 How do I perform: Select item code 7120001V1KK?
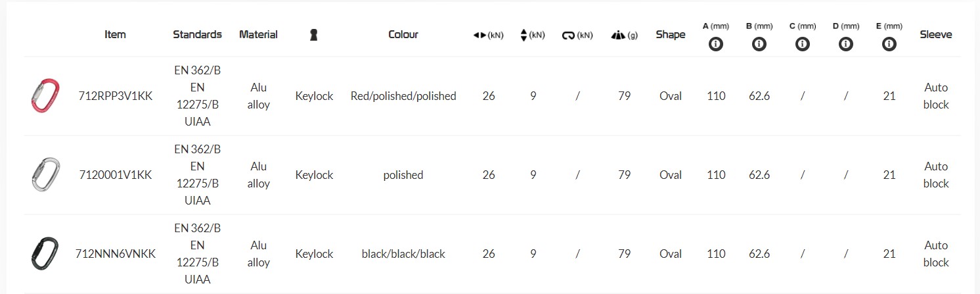point(115,175)
